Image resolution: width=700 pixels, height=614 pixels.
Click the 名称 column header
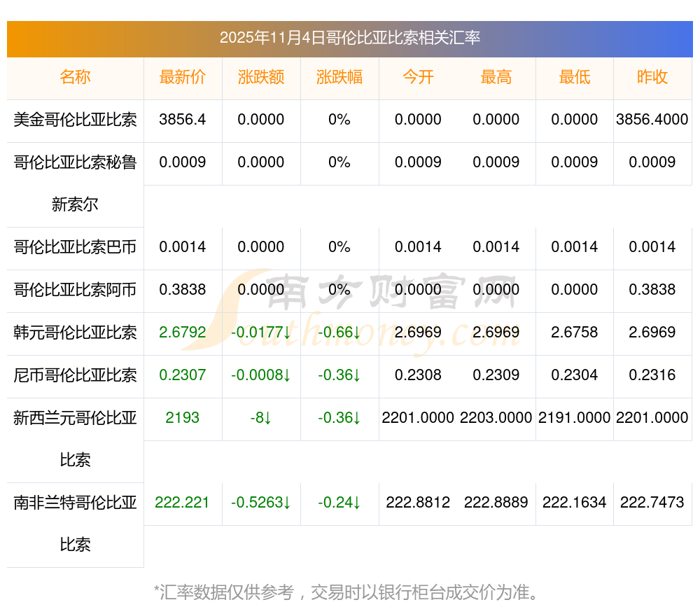(x=75, y=77)
